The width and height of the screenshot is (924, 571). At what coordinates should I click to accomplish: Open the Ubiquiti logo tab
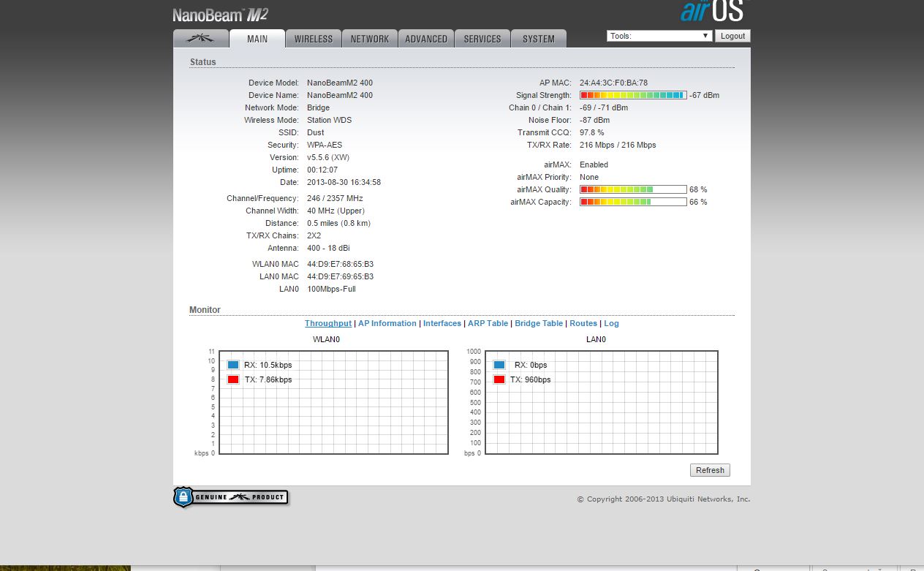tap(200, 39)
